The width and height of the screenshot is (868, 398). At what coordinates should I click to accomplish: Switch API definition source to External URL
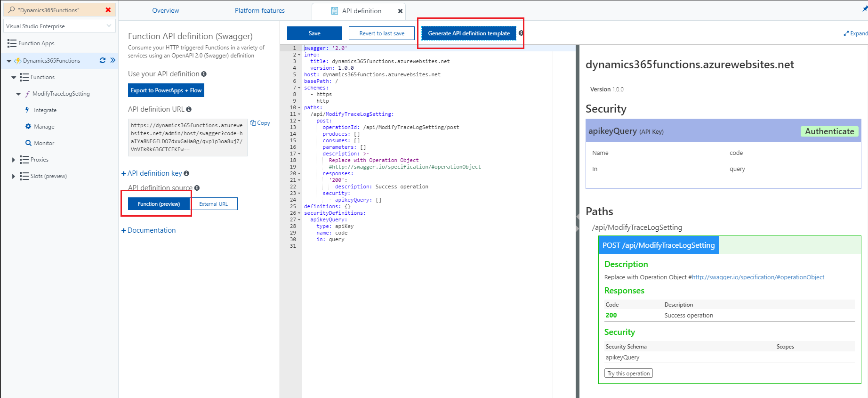coord(213,204)
